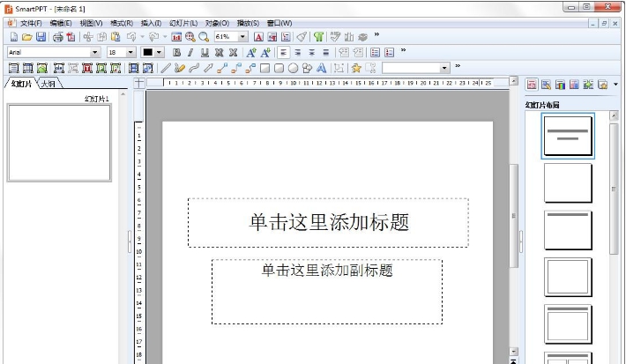
Task: Click the yellow star effects icon
Action: (356, 68)
